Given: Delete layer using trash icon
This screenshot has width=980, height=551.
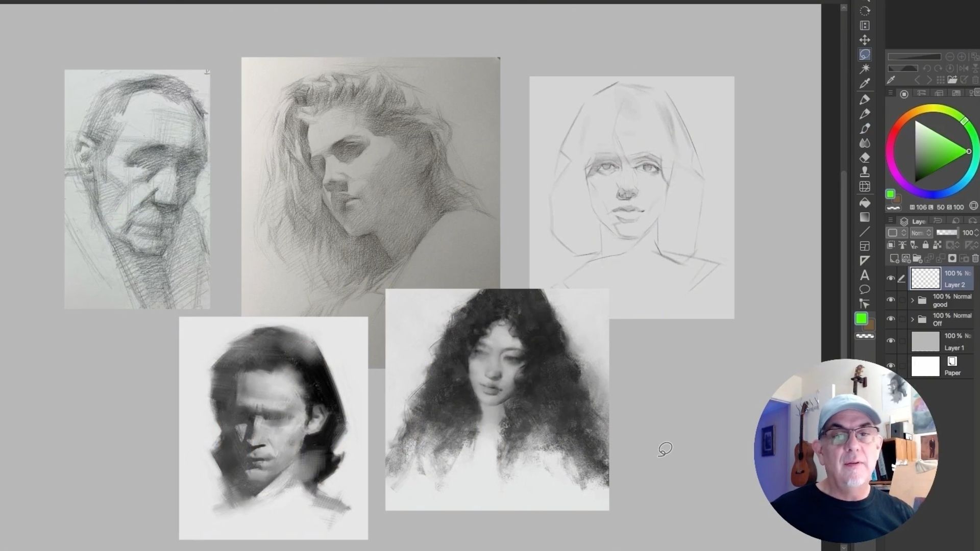Looking at the screenshot, I should click(x=975, y=259).
